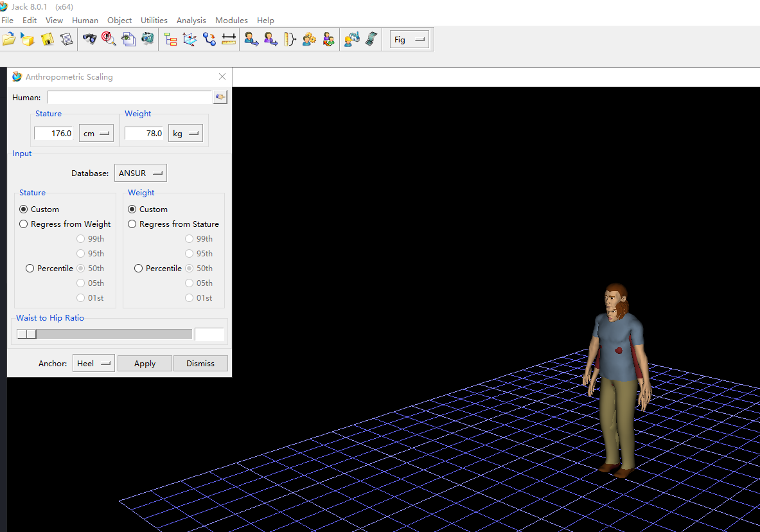The height and width of the screenshot is (532, 760).
Task: Click the binoculars view icon
Action: pyautogui.click(x=89, y=39)
